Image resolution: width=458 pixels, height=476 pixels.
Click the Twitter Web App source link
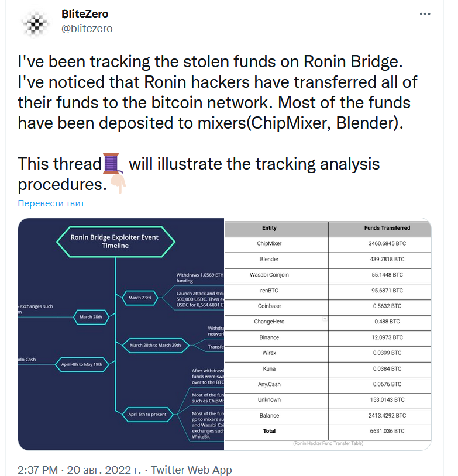191,470
